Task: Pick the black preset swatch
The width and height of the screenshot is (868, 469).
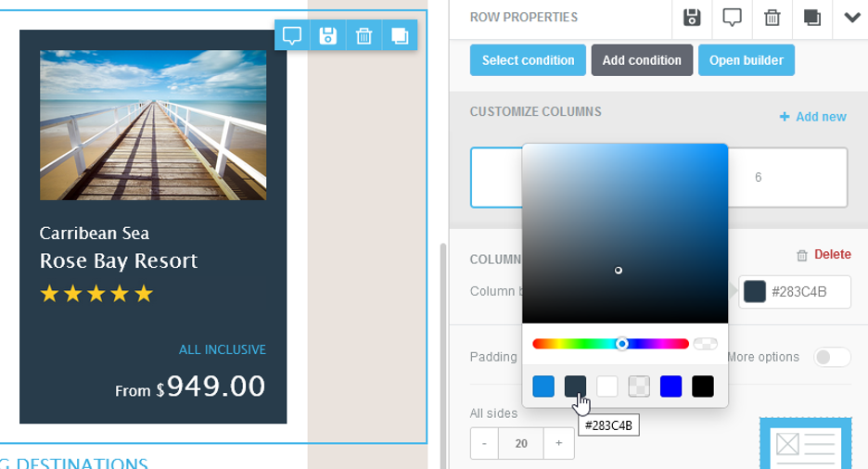Action: [x=703, y=387]
